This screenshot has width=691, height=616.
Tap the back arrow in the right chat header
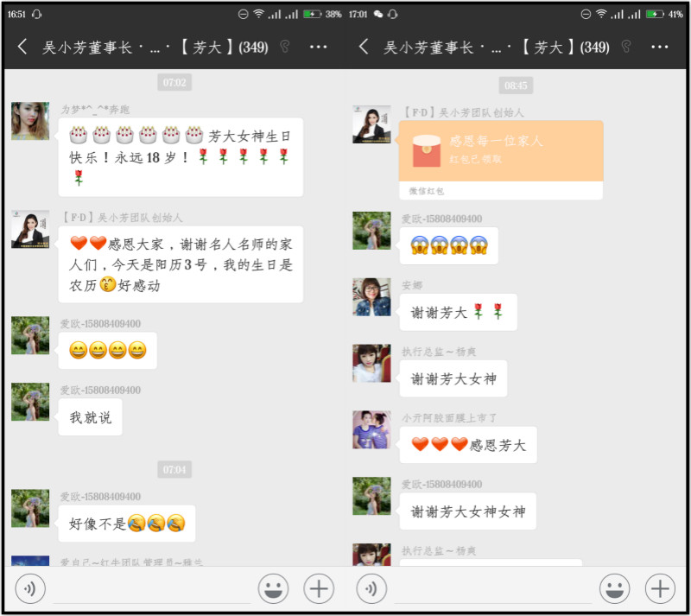tap(364, 47)
